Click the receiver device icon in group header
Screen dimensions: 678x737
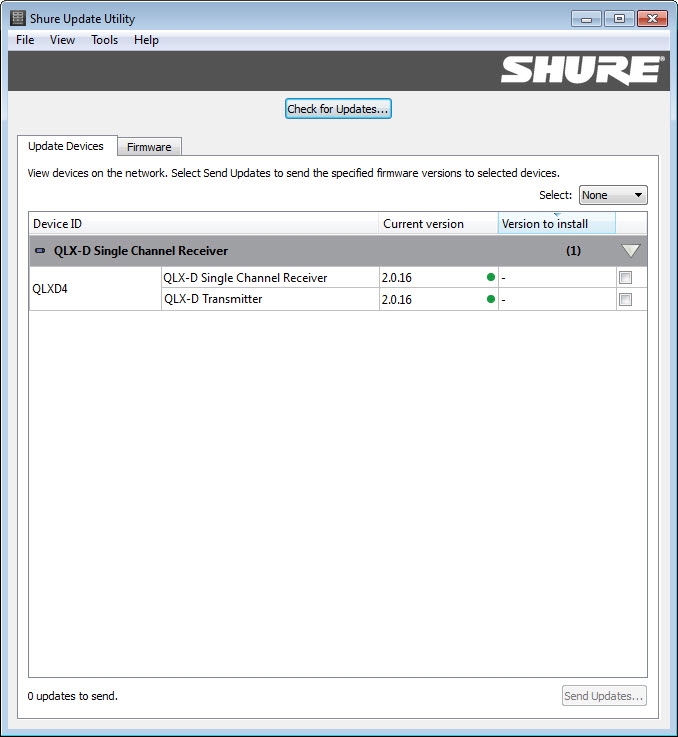click(40, 251)
